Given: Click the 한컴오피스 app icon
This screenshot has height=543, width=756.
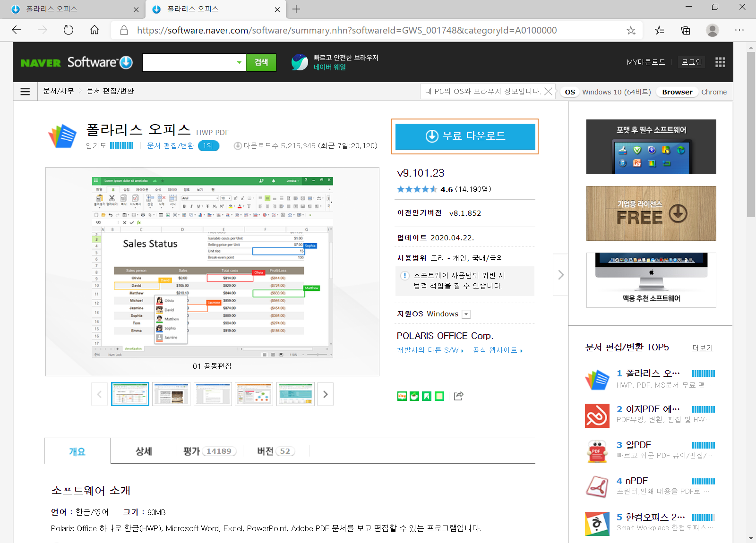Looking at the screenshot, I should coord(597,523).
